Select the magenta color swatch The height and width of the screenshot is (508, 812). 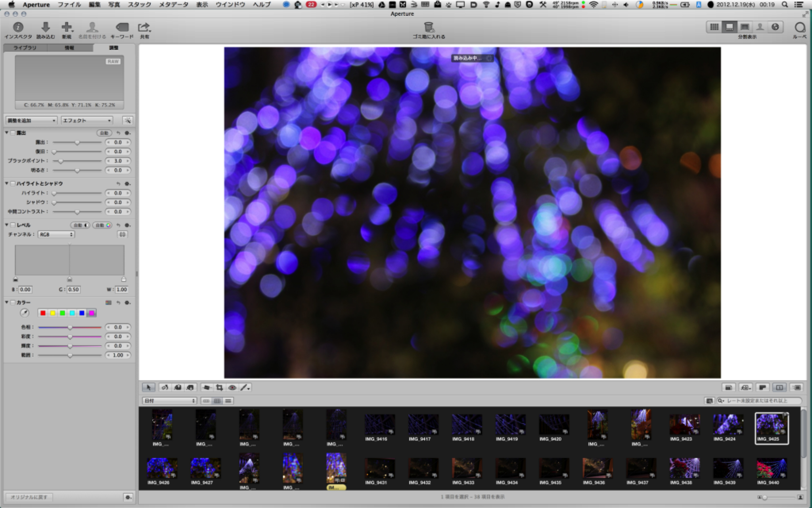pyautogui.click(x=92, y=313)
